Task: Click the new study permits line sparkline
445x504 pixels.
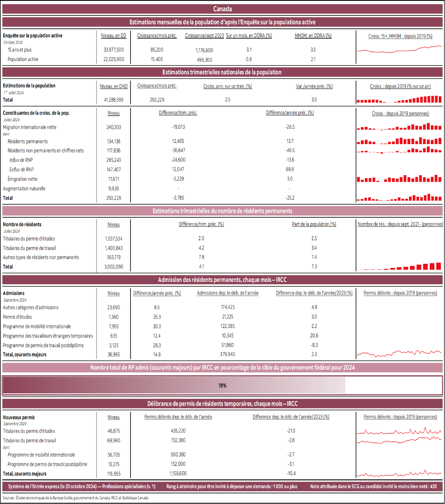Action: coord(399,431)
